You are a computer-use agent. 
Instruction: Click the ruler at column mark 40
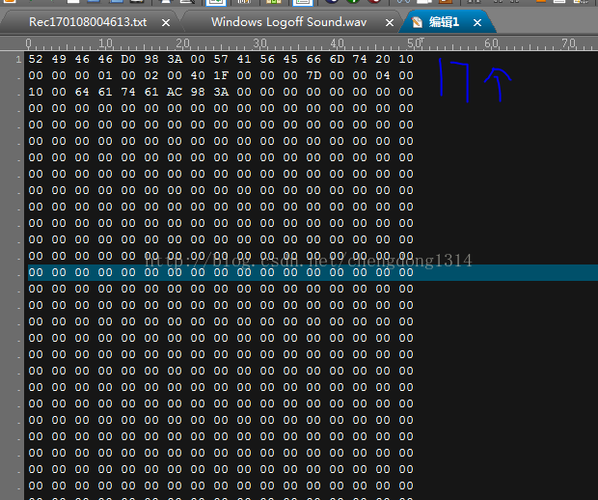tap(337, 43)
